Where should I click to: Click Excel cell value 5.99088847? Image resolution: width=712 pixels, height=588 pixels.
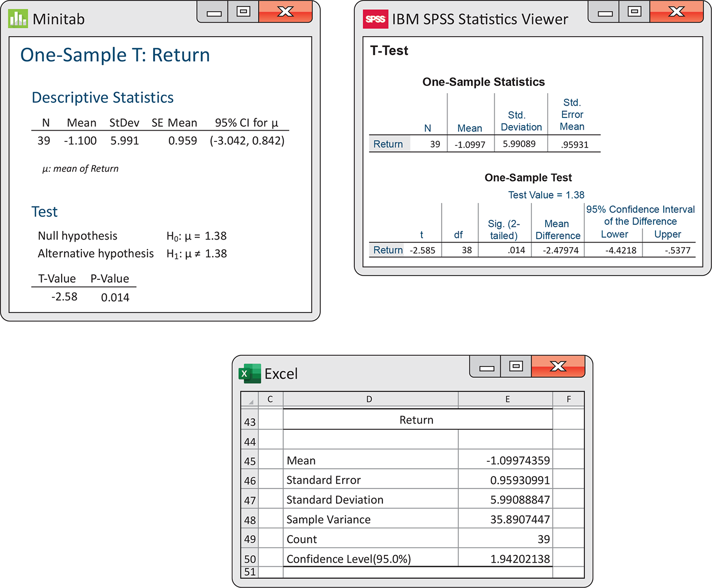point(506,499)
